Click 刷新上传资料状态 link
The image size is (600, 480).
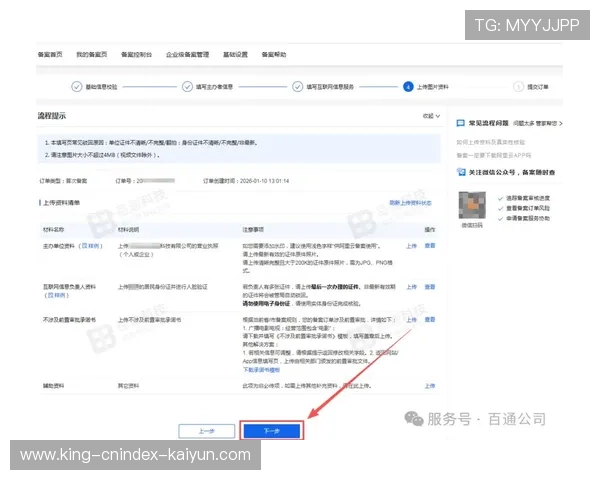click(410, 203)
